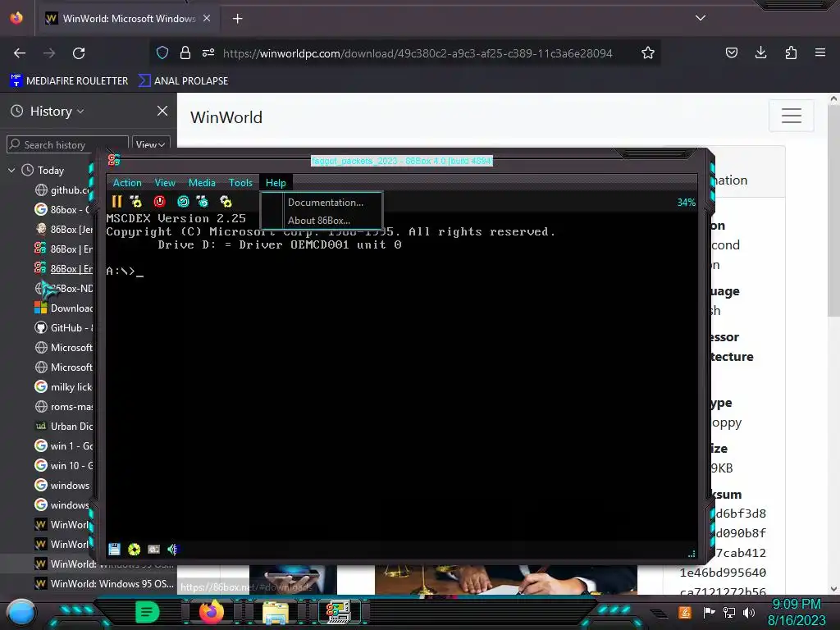This screenshot has width=840, height=630.
Task: Open a new tab with plus button
Action: coord(237,19)
